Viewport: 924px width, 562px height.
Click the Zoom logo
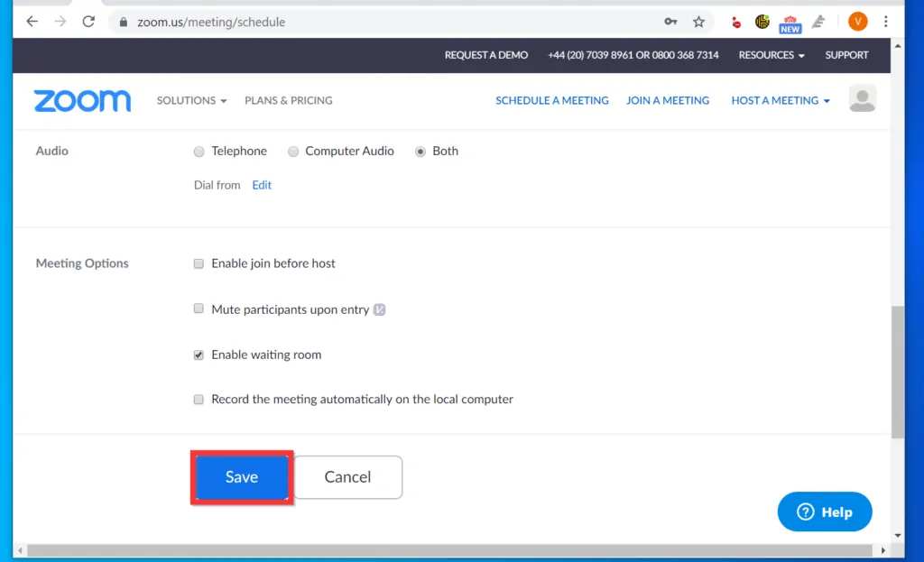point(82,101)
